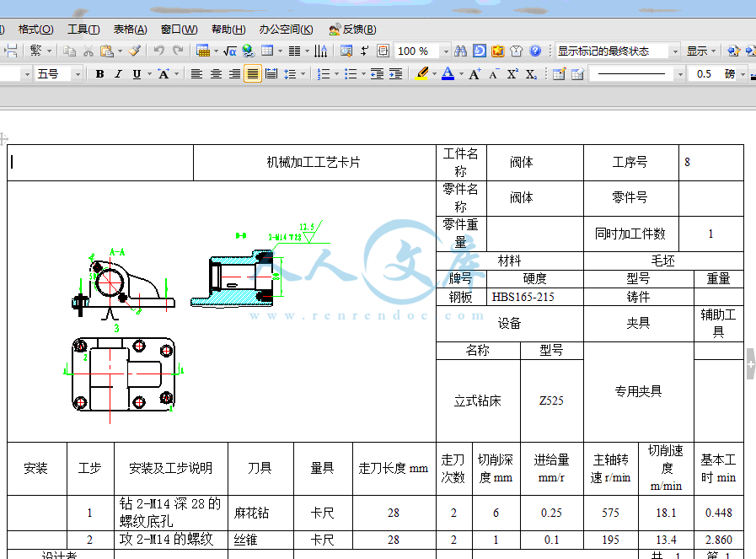Click the Z525 model cell
Image resolution: width=756 pixels, height=559 pixels.
click(551, 400)
